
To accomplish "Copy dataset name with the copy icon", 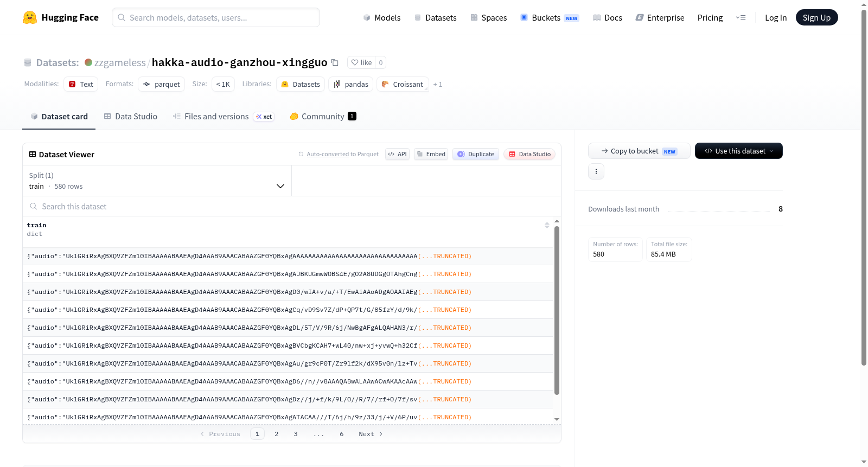I will coord(335,62).
